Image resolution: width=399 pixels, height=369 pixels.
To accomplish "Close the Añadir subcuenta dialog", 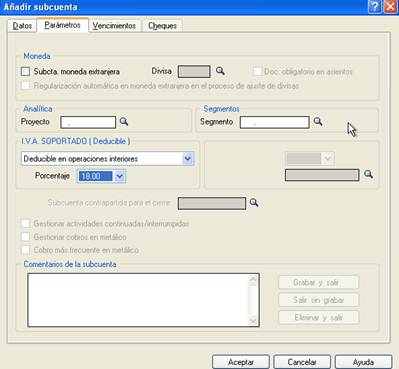I will pos(390,7).
